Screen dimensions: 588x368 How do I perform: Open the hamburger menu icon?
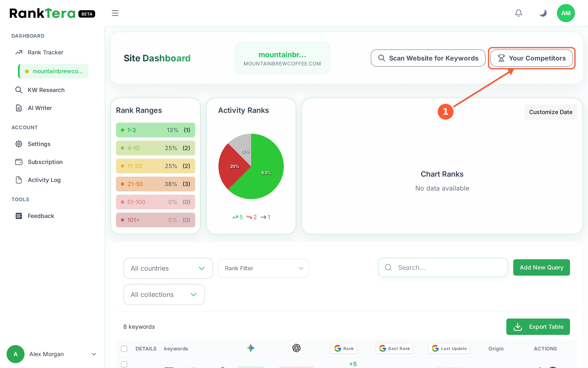(x=115, y=13)
